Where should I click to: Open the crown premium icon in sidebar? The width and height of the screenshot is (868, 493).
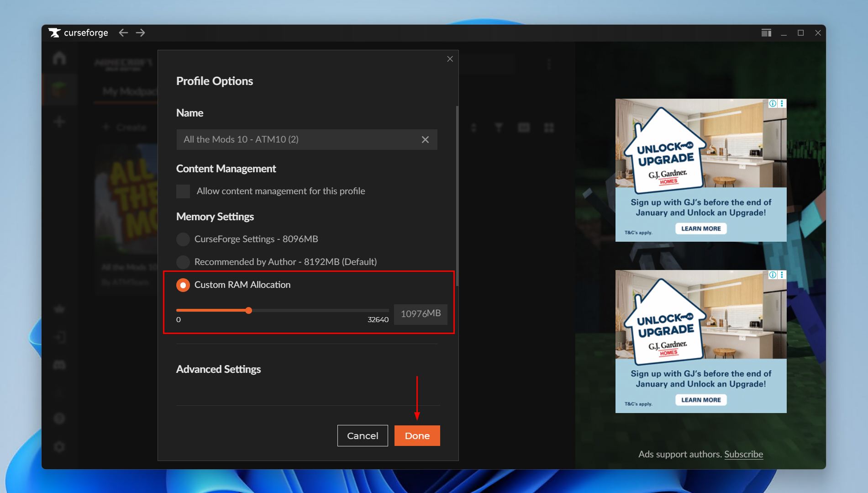[x=59, y=309]
